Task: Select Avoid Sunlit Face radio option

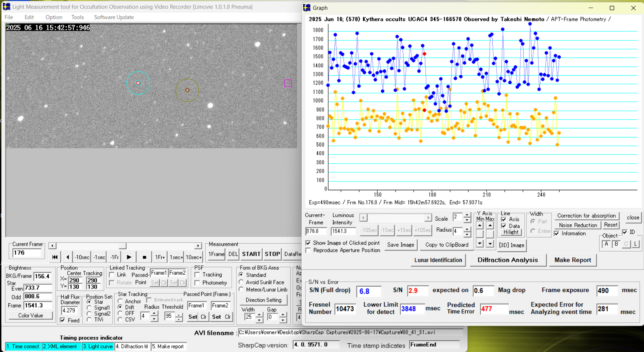Action: click(241, 282)
